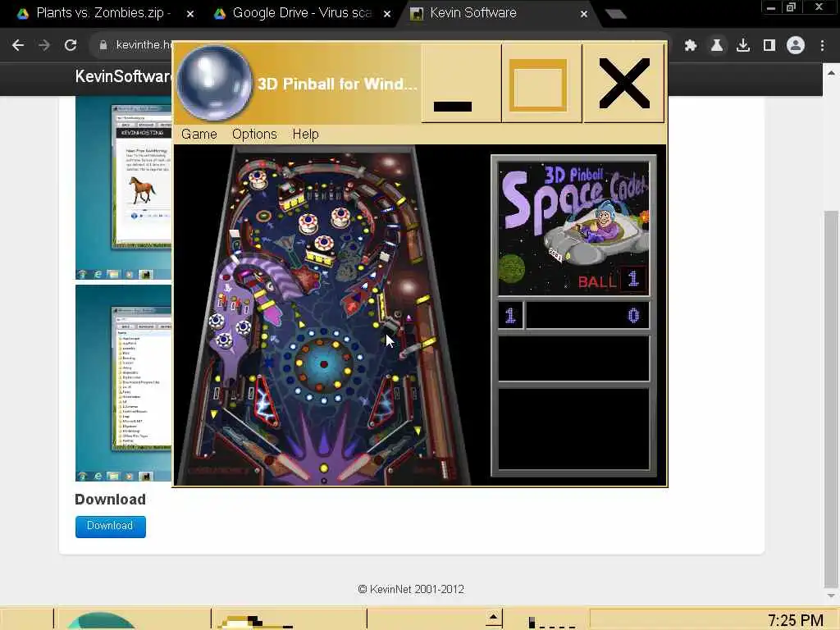Click the Chrome Labs flask icon
Screen dimensions: 840x630
tap(717, 46)
